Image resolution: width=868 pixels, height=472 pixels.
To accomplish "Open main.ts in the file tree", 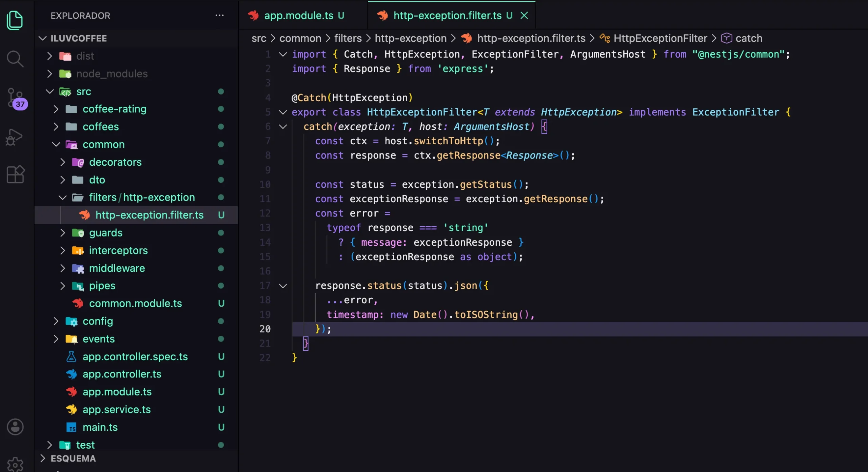I will pos(100,427).
